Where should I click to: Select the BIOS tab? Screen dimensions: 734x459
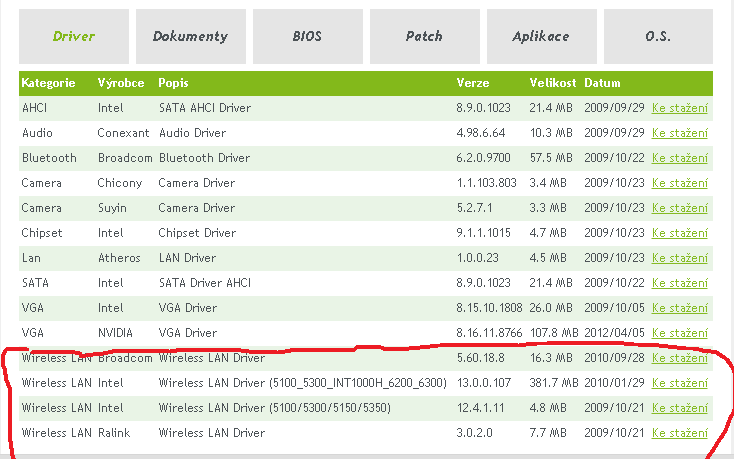pos(307,36)
